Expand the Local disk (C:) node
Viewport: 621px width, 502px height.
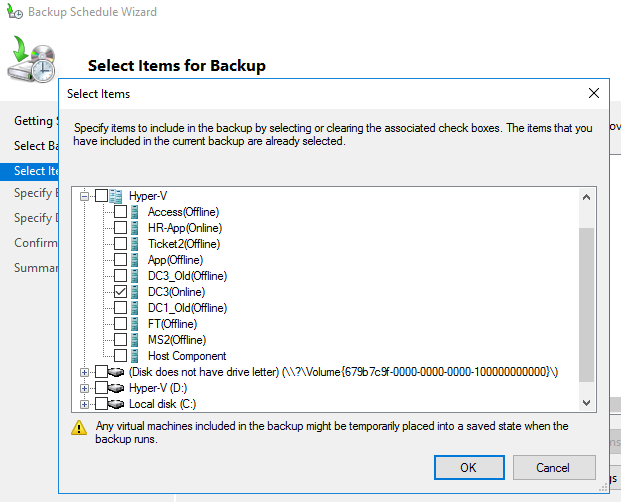(84, 405)
